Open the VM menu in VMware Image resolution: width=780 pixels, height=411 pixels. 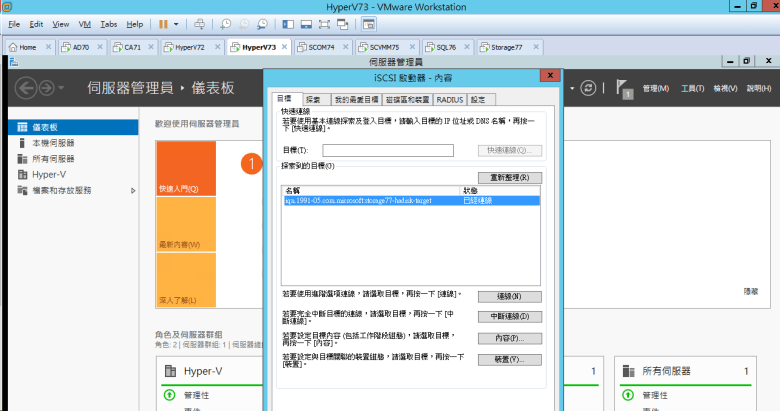[84, 23]
